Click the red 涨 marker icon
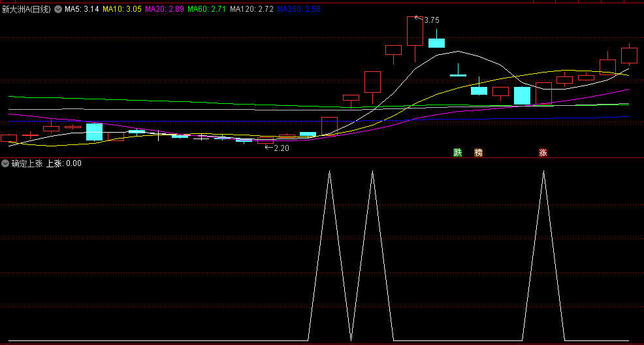This screenshot has width=644, height=345. click(543, 153)
